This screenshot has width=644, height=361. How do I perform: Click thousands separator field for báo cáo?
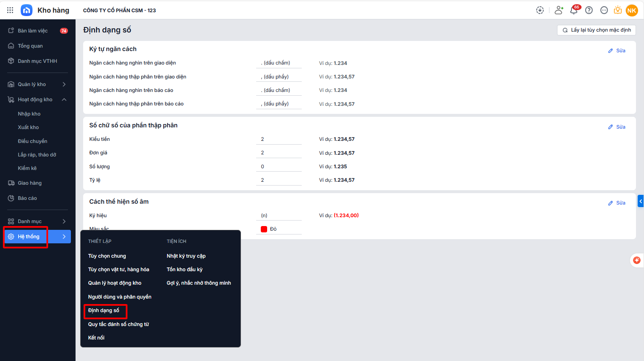point(279,90)
